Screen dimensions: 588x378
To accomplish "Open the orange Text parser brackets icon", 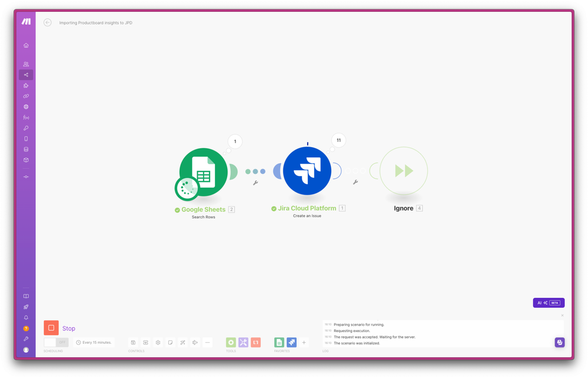I will pos(256,342).
